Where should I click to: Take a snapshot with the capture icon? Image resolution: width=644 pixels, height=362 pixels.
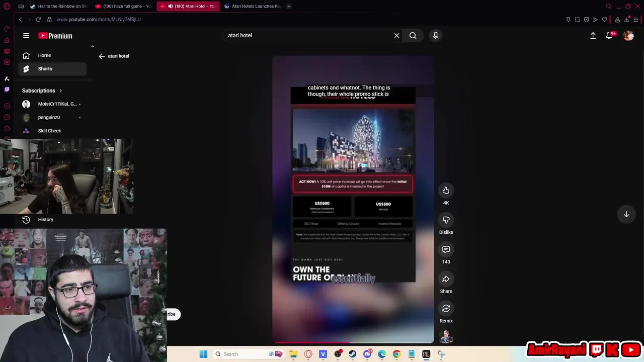click(577, 20)
